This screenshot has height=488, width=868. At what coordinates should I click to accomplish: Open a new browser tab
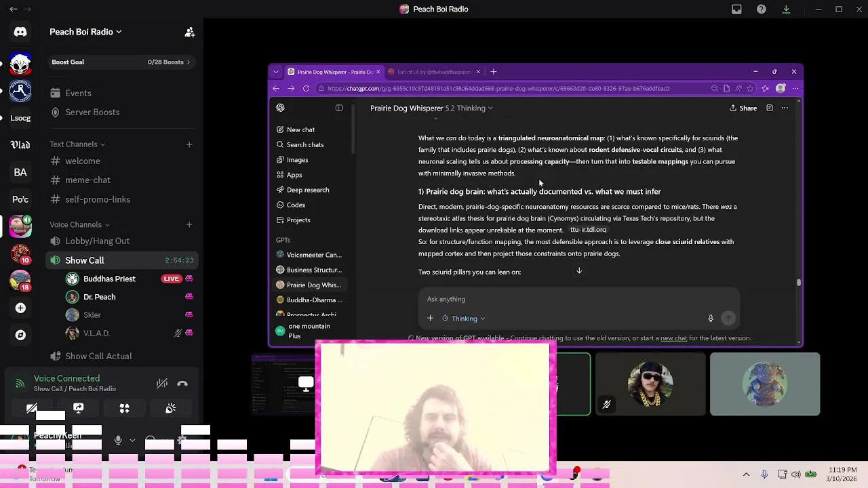coord(494,72)
